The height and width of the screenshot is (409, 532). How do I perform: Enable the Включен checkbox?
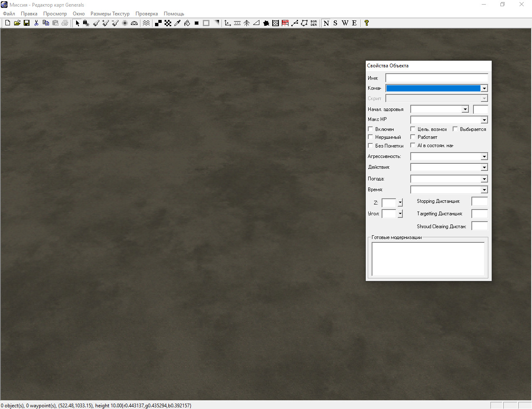tap(371, 129)
